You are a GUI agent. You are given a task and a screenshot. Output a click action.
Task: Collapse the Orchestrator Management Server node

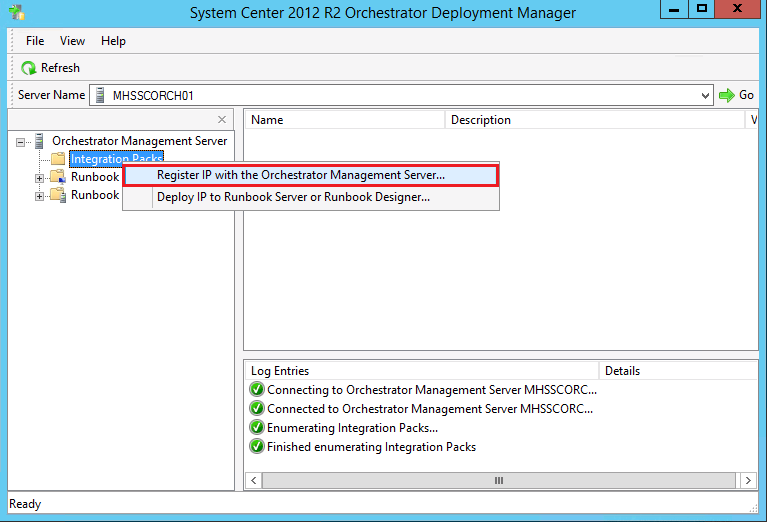21,142
